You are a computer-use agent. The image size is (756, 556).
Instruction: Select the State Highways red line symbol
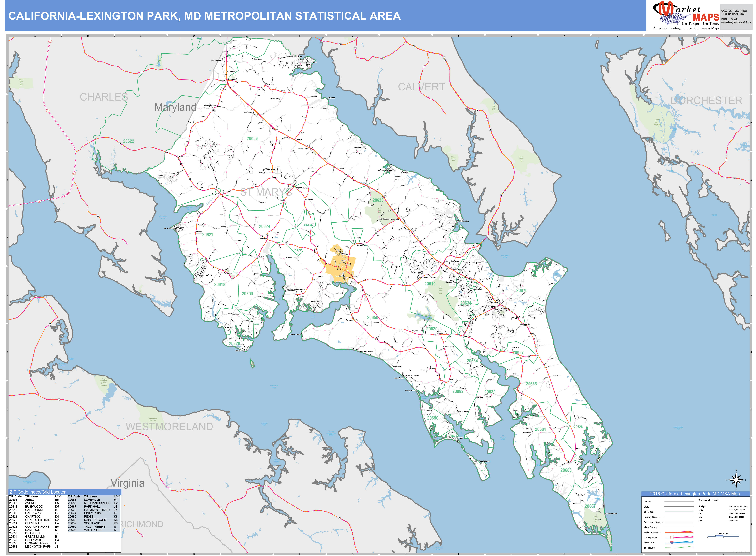pyautogui.click(x=679, y=532)
